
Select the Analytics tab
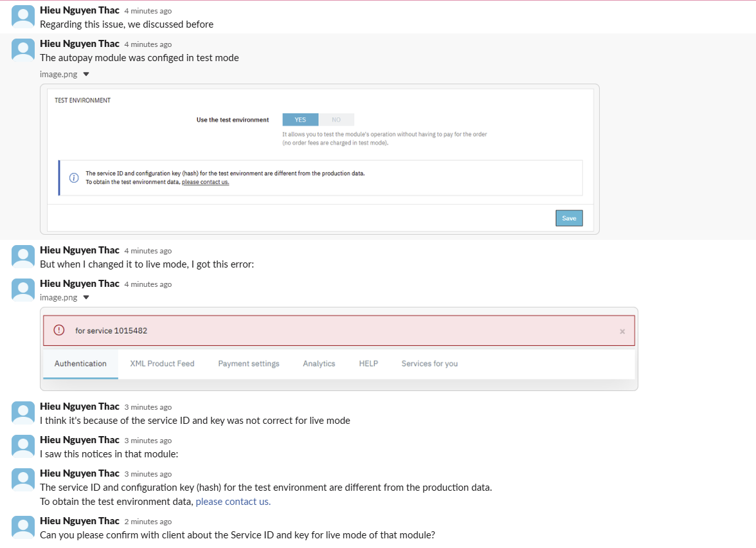319,364
